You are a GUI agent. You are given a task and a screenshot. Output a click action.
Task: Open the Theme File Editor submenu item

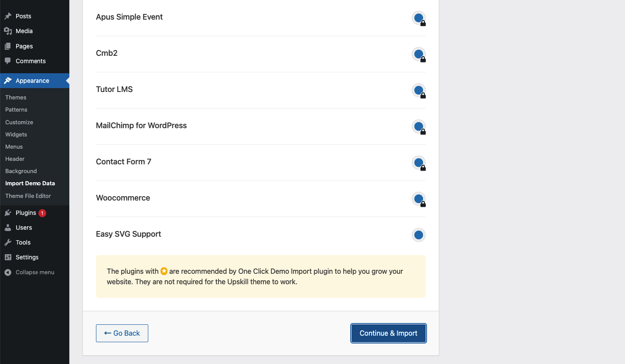[x=28, y=196]
